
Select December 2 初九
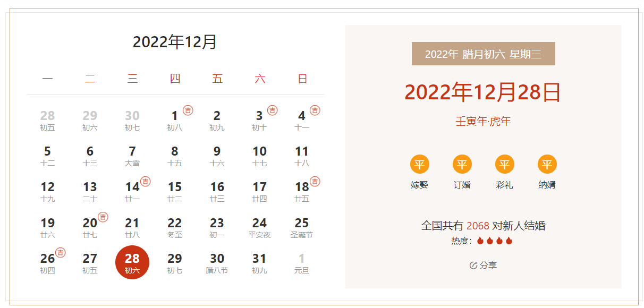[217, 121]
